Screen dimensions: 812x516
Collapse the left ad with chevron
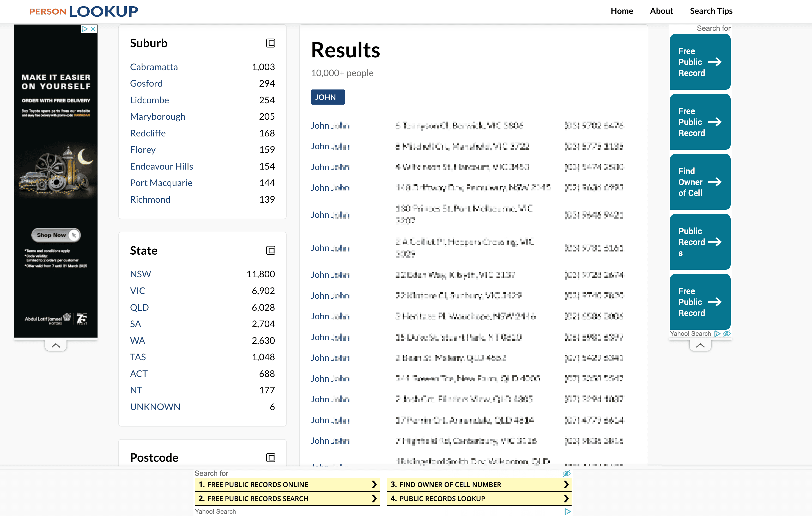[x=56, y=345]
